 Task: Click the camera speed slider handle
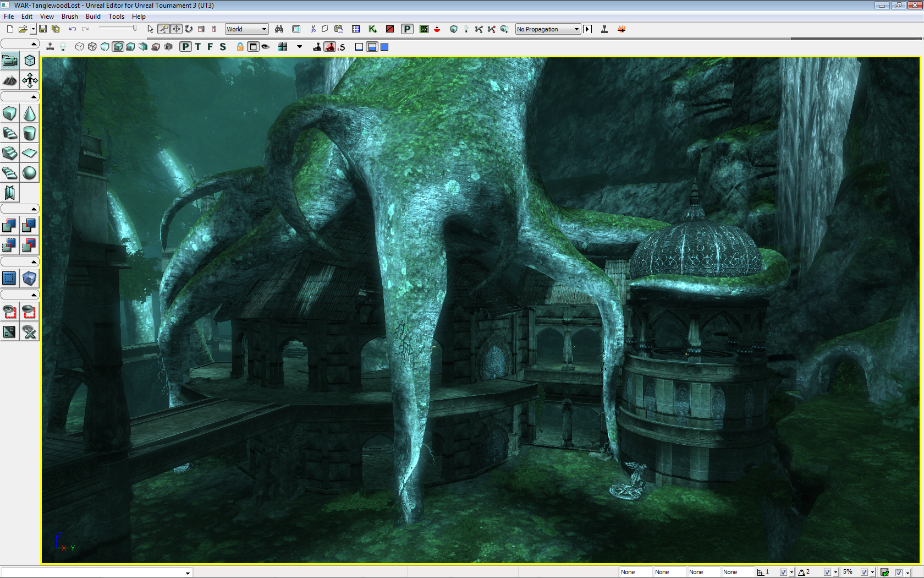pyautogui.click(x=134, y=28)
